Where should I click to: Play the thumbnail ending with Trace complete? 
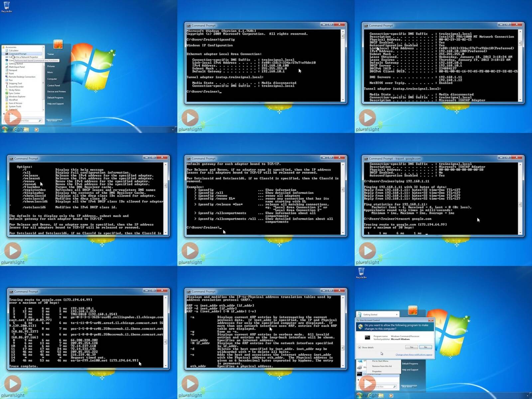(13, 384)
